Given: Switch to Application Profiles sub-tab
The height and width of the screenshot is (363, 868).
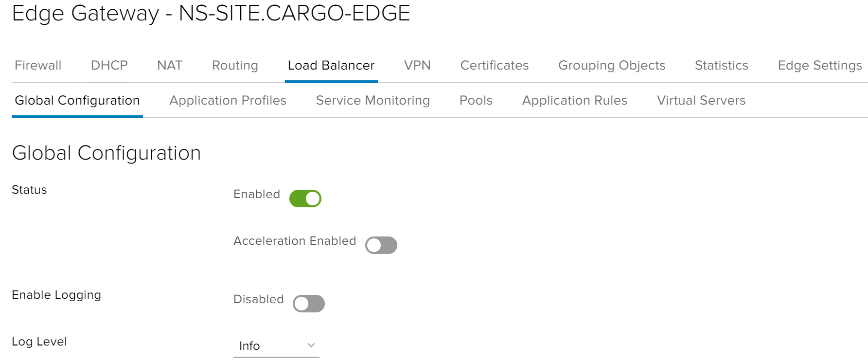Looking at the screenshot, I should (x=228, y=100).
